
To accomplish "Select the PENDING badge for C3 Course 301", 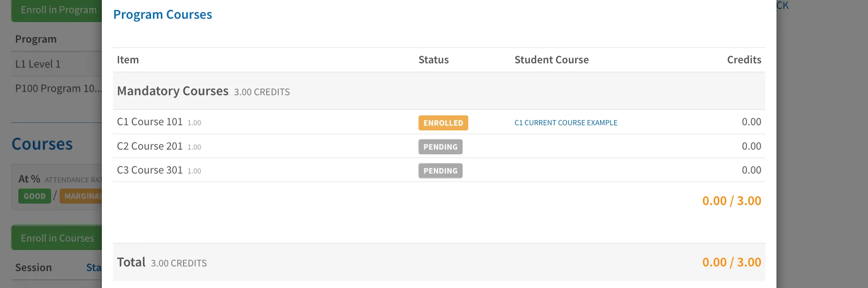I will 441,171.
